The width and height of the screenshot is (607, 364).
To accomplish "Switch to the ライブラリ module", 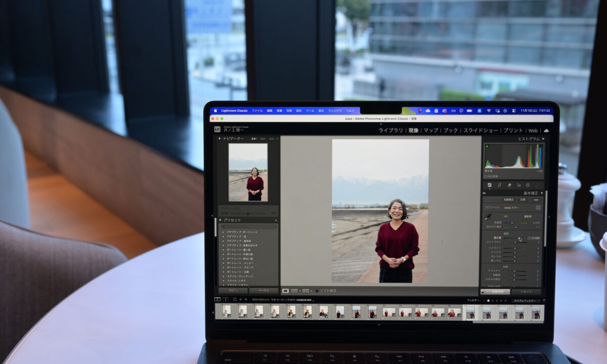I will 391,130.
